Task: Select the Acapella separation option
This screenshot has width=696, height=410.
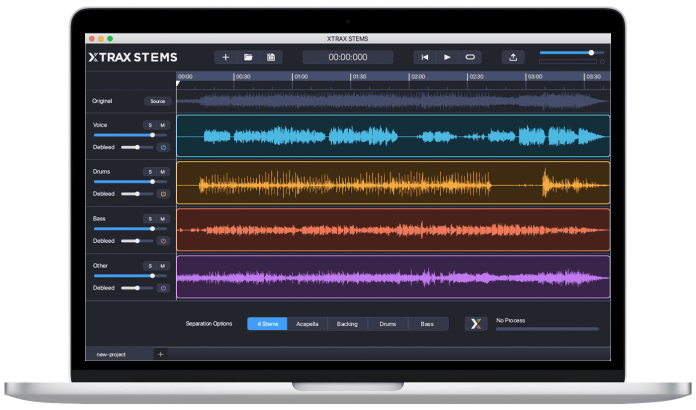Action: 307,324
